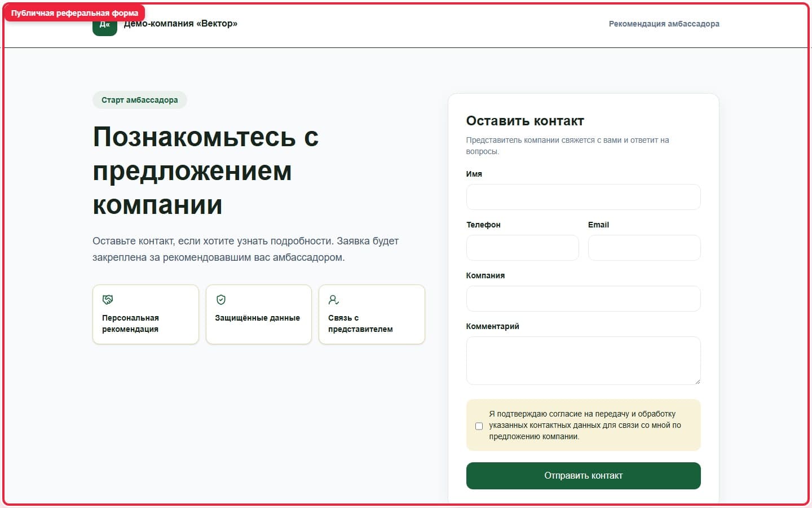Open the Рекомендация амбассадора header link

(664, 24)
